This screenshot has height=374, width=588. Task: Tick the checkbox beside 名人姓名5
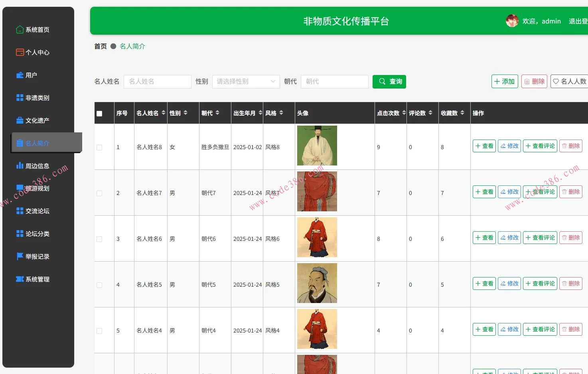(x=99, y=285)
